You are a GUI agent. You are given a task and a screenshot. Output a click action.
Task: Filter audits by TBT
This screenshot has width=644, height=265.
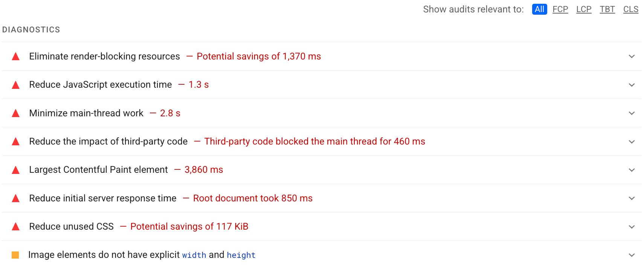607,9
